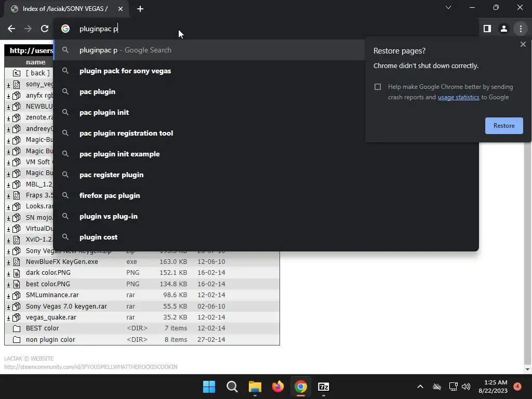Click the Restore button
This screenshot has width=532, height=399.
[x=504, y=126]
